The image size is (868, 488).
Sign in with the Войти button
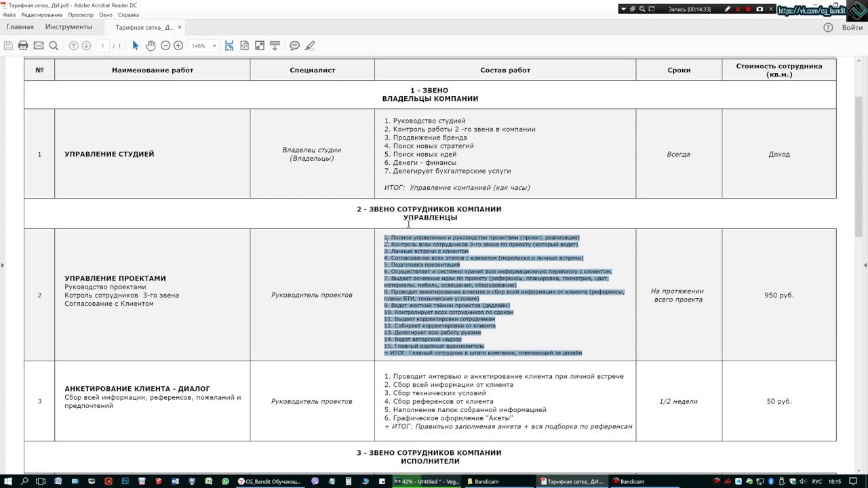point(852,27)
